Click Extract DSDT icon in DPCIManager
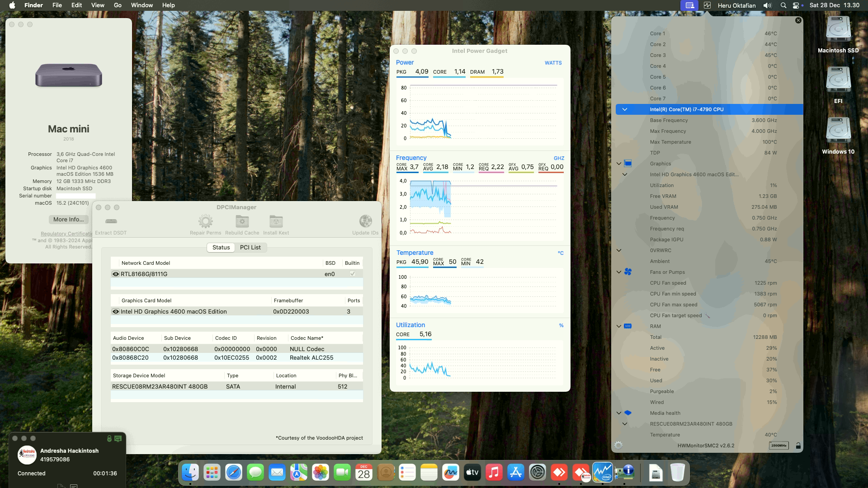This screenshot has height=488, width=868. pyautogui.click(x=111, y=221)
